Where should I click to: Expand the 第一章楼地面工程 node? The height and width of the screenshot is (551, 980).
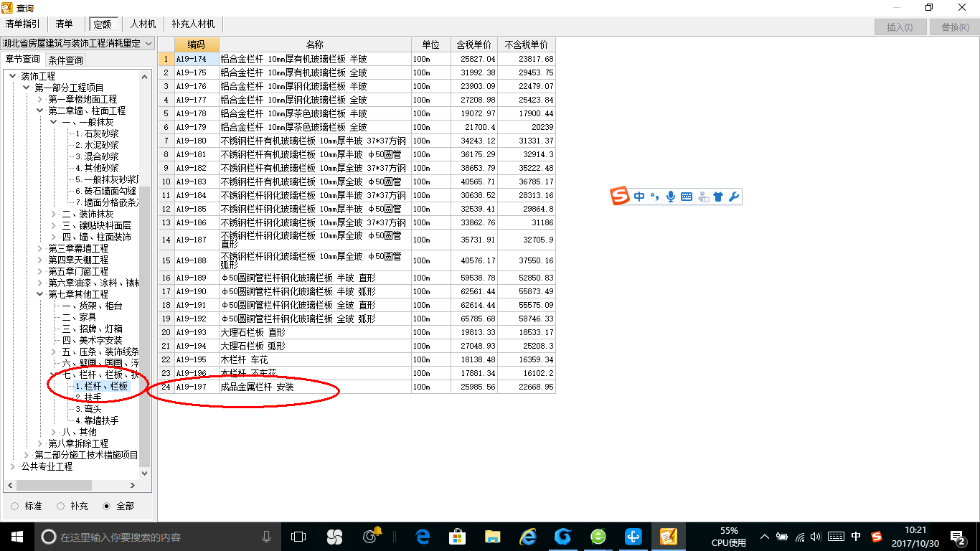click(x=40, y=99)
